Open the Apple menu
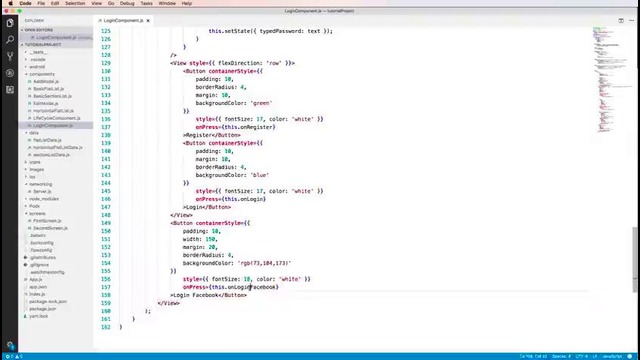This screenshot has width=640, height=360. 11,3
